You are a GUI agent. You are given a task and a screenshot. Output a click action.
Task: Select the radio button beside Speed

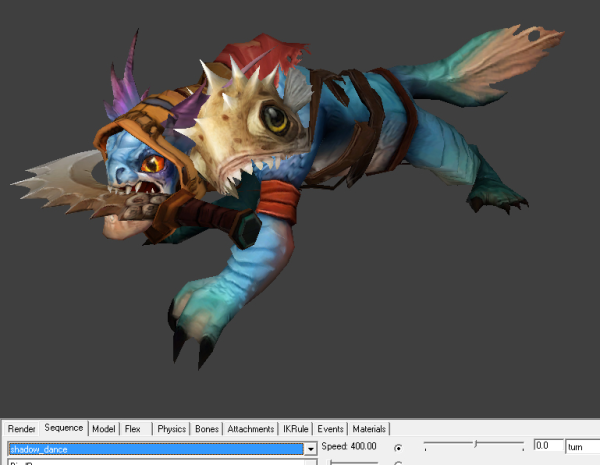tap(398, 447)
